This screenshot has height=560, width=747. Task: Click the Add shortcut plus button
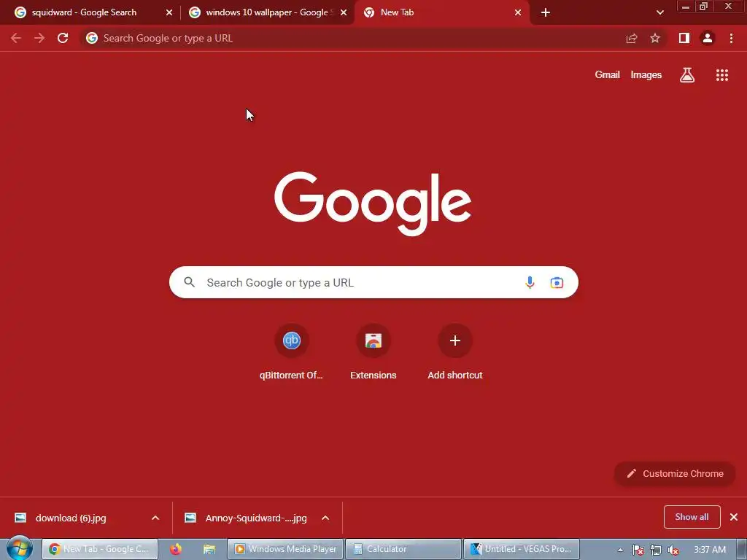[455, 341]
